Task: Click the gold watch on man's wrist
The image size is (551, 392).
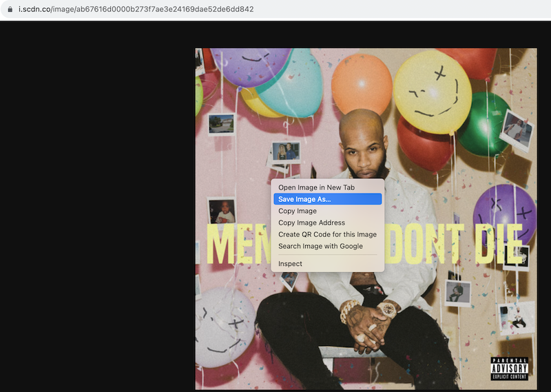Action: coord(388,309)
